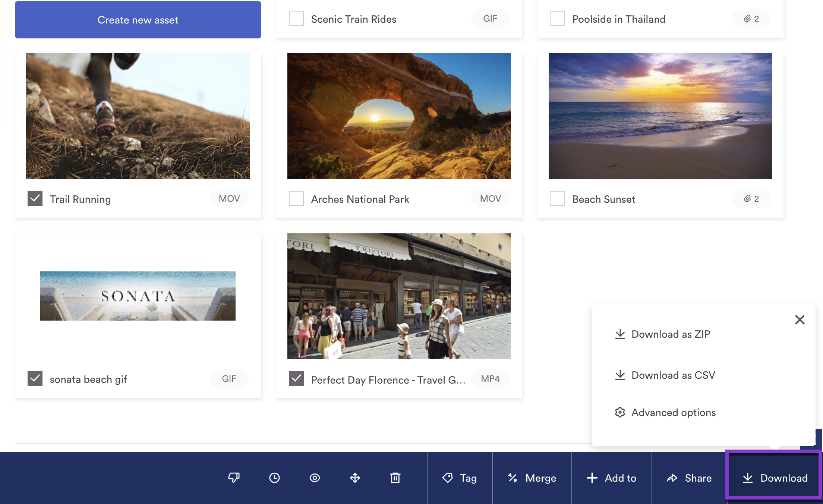
Task: Check the Scenic Train Rides checkbox
Action: 296,18
